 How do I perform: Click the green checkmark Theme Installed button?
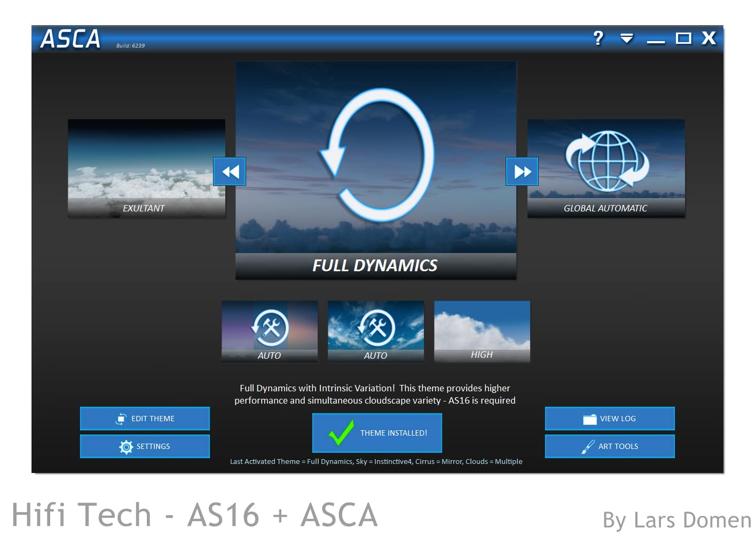click(x=377, y=433)
